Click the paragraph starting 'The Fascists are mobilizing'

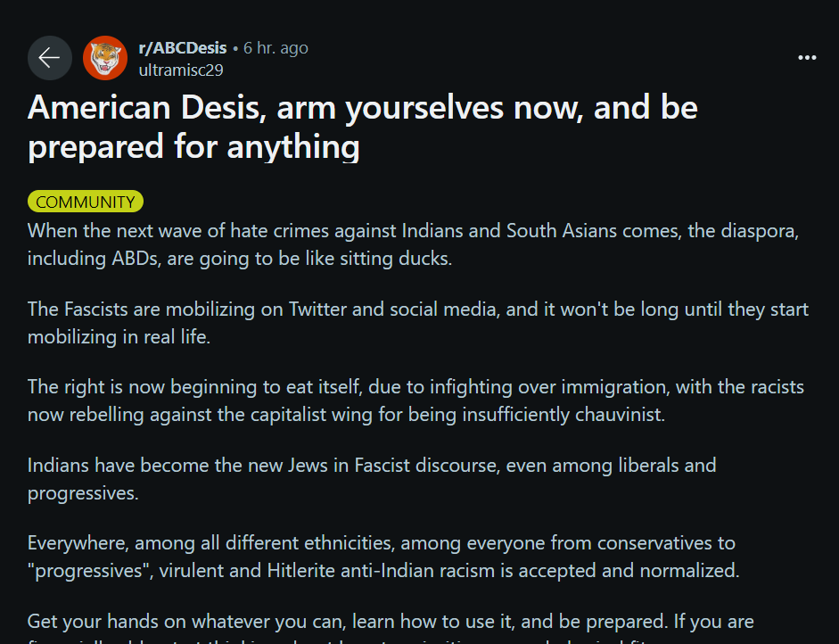coord(418,323)
